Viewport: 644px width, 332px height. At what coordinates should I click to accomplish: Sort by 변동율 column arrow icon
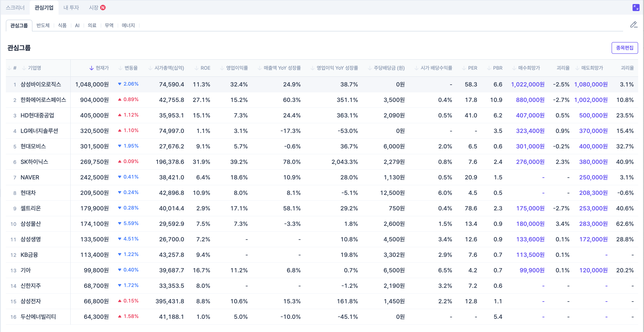tap(120, 68)
